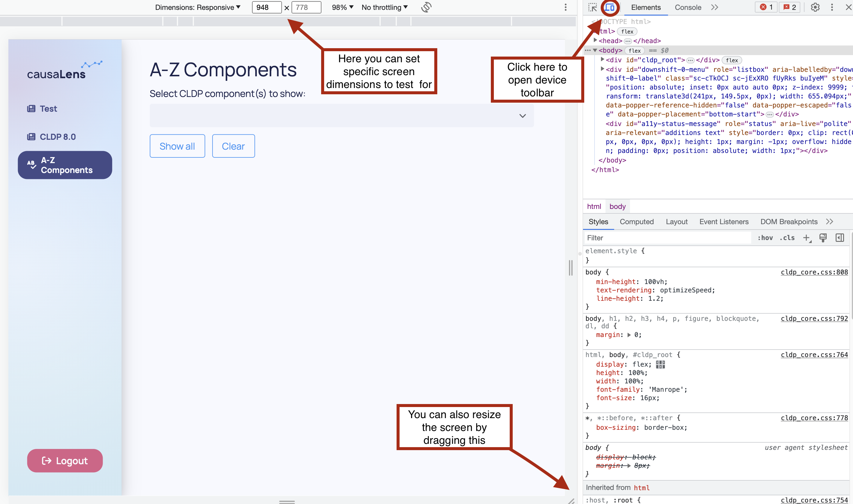Click the red error count badge
Screen dimensions: 853x504
tap(766, 7)
